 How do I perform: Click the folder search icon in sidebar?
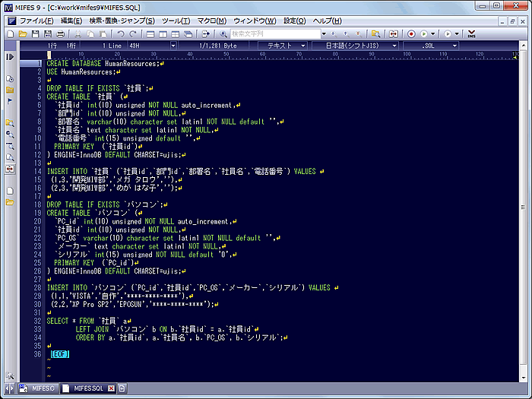(x=10, y=122)
